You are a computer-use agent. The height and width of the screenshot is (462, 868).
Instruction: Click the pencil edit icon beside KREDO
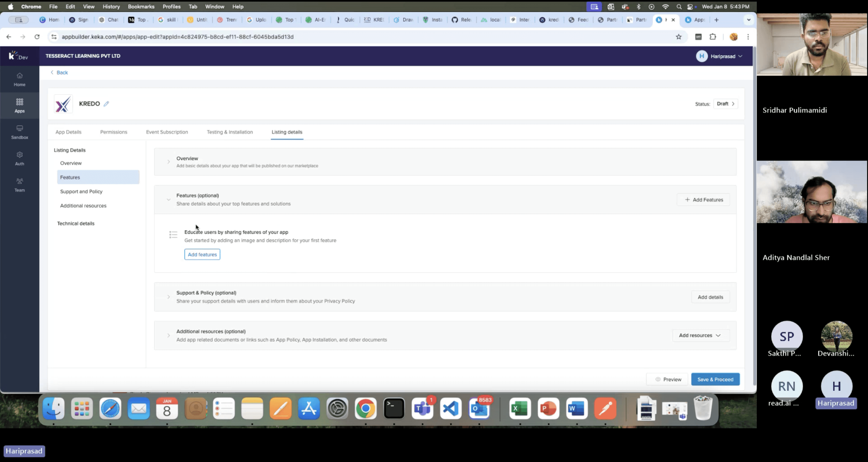tap(106, 104)
